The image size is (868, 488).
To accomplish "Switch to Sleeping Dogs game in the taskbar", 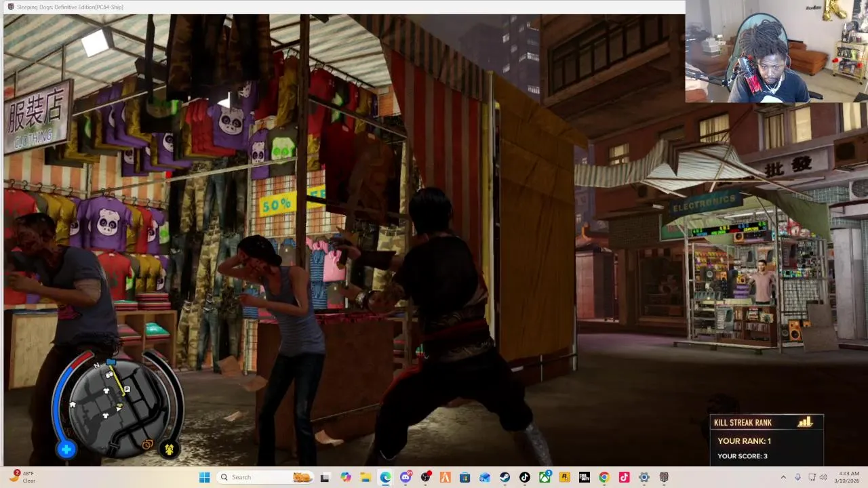I will tap(664, 477).
